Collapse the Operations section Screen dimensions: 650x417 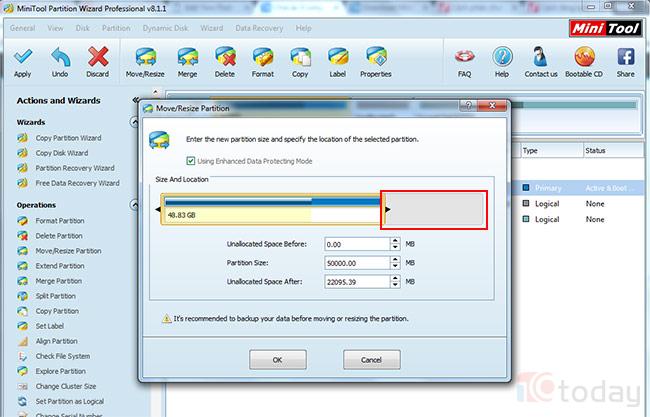pyautogui.click(x=134, y=205)
